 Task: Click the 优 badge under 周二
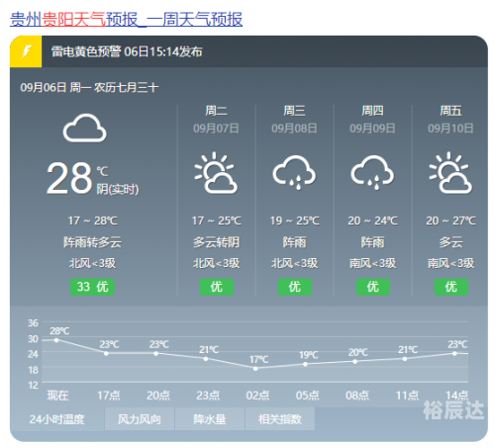(x=217, y=287)
